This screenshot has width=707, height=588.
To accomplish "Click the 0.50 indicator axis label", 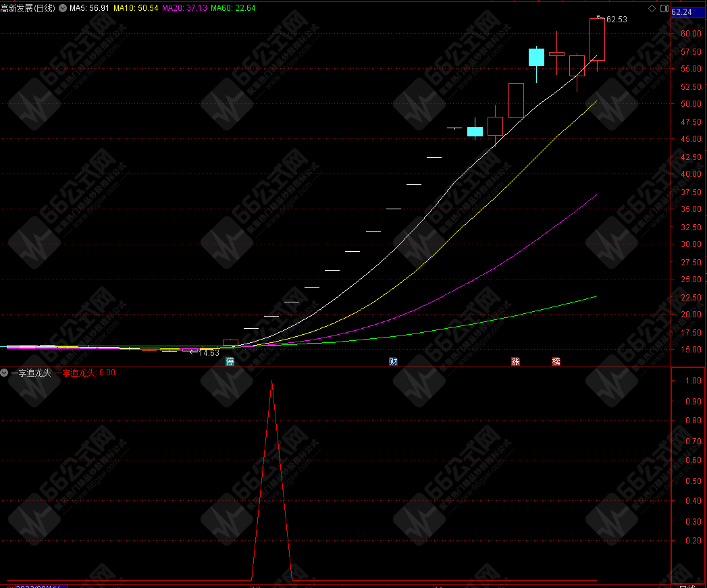I will [693, 481].
